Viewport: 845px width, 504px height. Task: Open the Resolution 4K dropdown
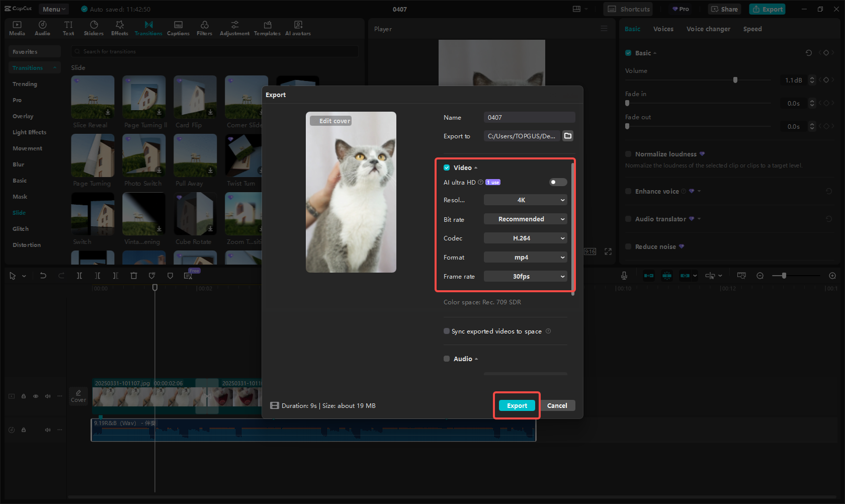click(x=525, y=200)
